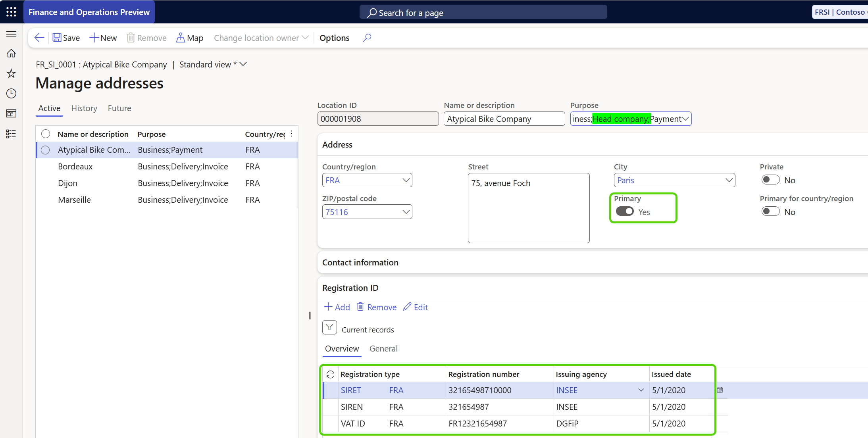Open the Purpose dropdown
868x438 pixels.
click(685, 119)
